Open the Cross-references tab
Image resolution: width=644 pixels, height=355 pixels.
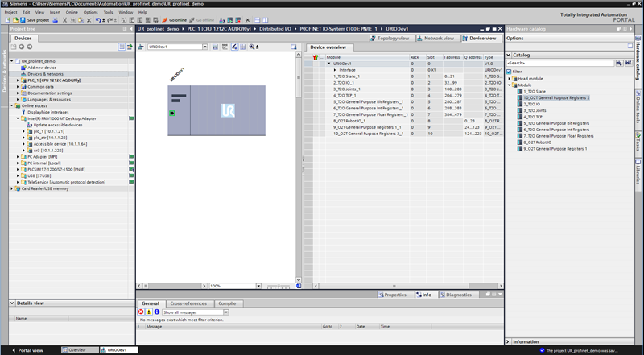coord(188,303)
